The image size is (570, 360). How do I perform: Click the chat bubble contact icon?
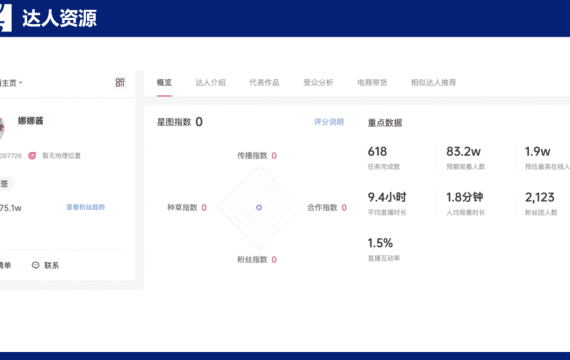pos(35,265)
